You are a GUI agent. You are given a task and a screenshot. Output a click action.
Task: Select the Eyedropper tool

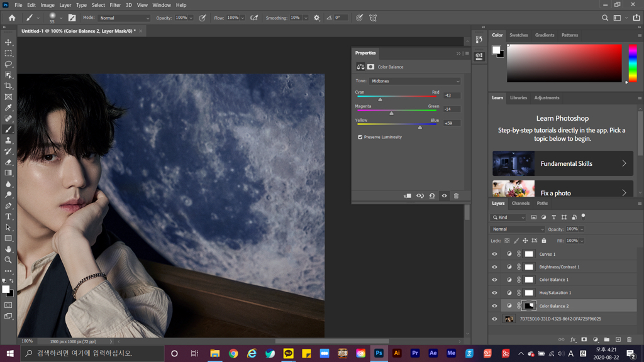click(8, 107)
